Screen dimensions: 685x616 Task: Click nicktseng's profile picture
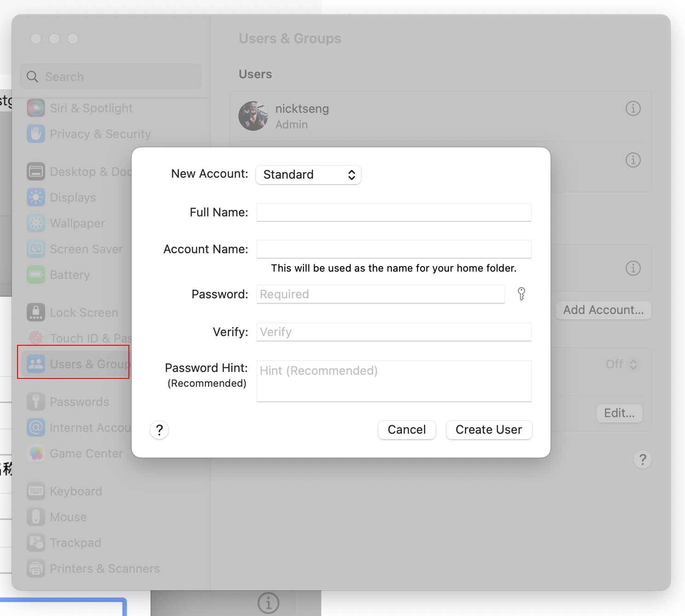253,116
